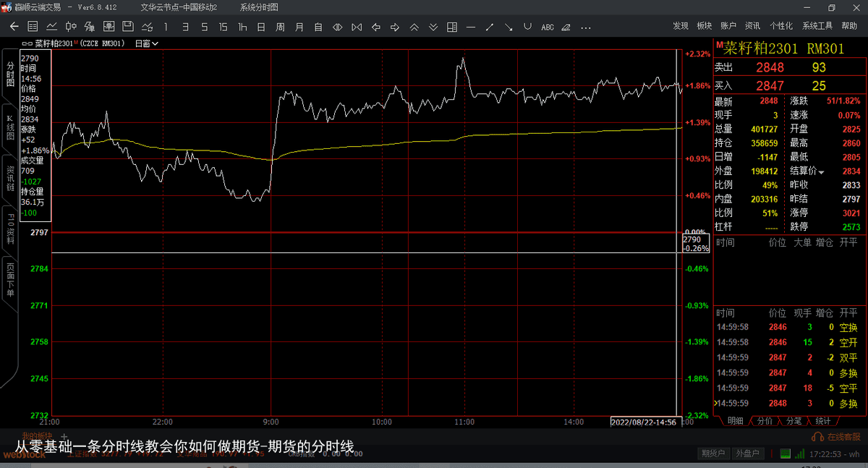Select the horizontal line drawing tool
The height and width of the screenshot is (468, 868).
(471, 27)
